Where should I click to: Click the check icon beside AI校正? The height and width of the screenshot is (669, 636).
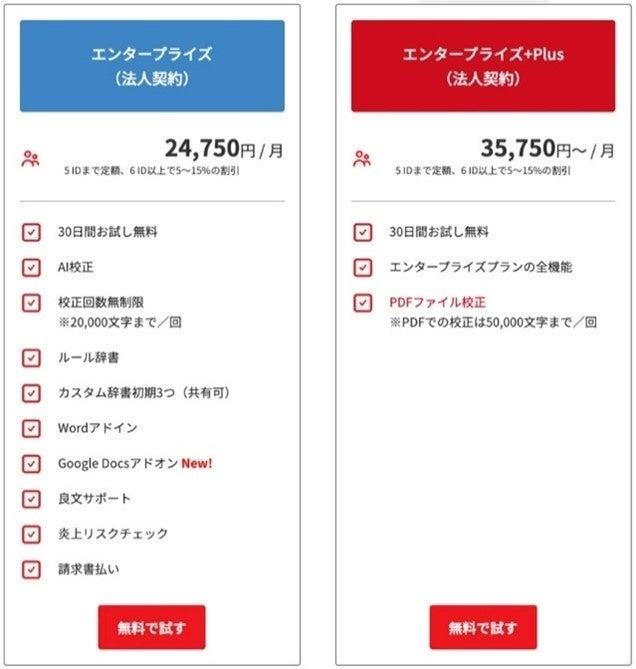[x=31, y=268]
